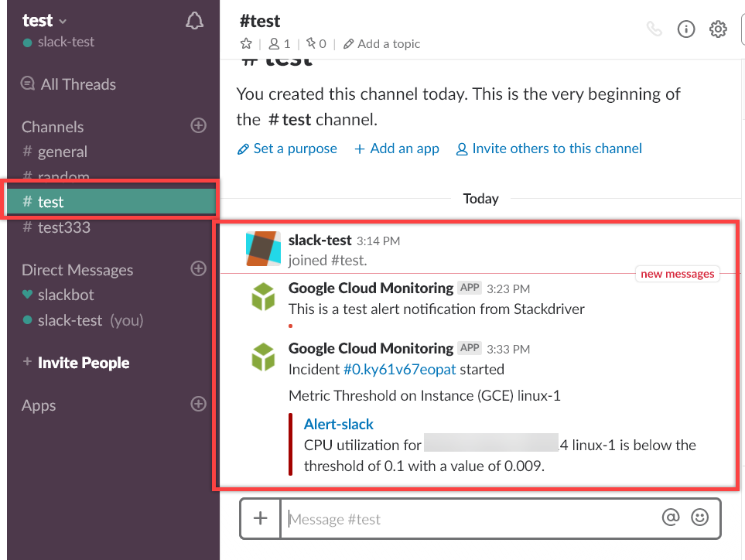Image resolution: width=745 pixels, height=560 pixels.
Task: Start a new direct message via plus icon
Action: 198,268
